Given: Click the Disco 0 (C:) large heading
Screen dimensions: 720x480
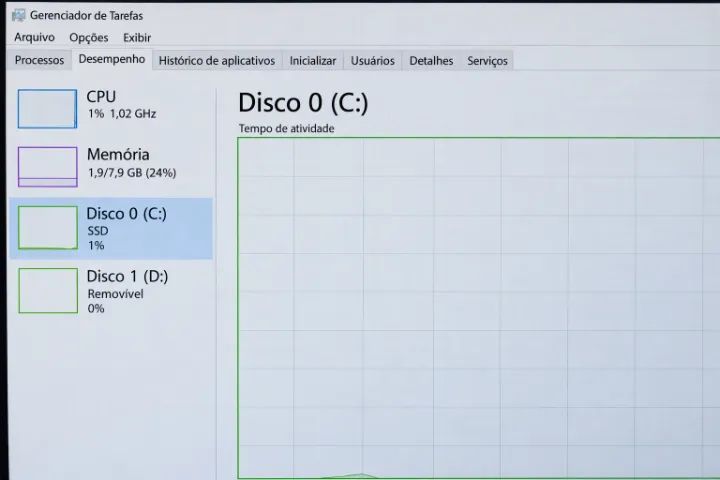Looking at the screenshot, I should click(x=303, y=102).
